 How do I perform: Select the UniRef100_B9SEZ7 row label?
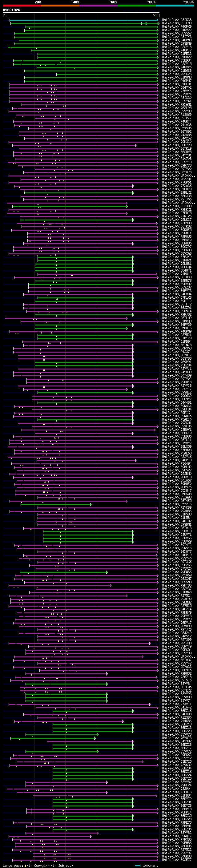(177, 860)
